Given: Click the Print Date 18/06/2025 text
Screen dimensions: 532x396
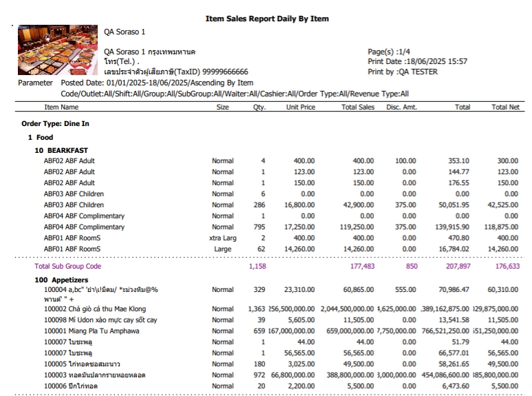Looking at the screenshot, I should click(417, 61).
